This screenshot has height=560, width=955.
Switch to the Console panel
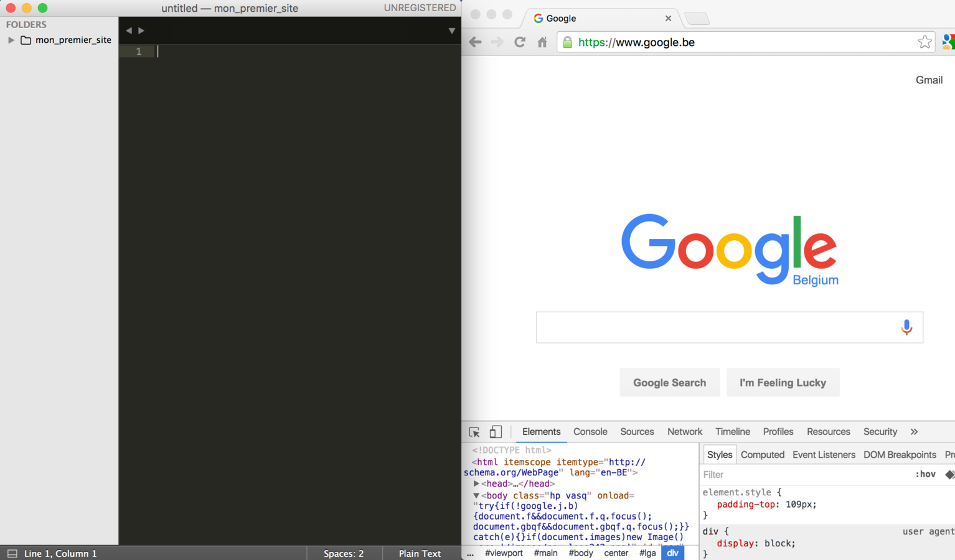(590, 432)
